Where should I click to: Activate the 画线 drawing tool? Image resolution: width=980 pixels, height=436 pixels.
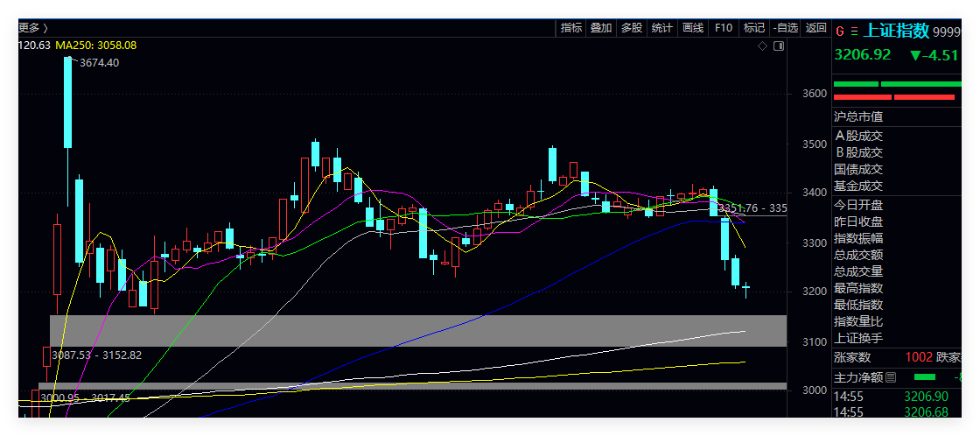pyautogui.click(x=693, y=28)
